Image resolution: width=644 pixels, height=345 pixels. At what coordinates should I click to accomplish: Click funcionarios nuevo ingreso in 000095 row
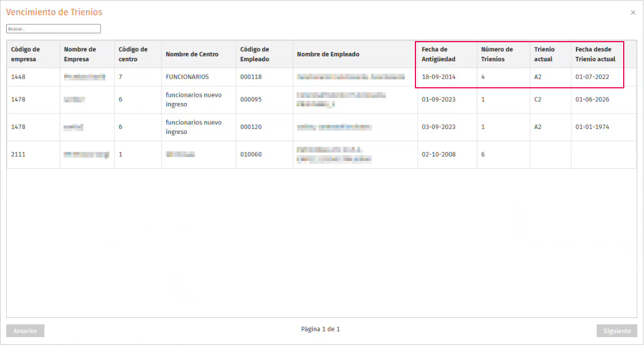194,100
